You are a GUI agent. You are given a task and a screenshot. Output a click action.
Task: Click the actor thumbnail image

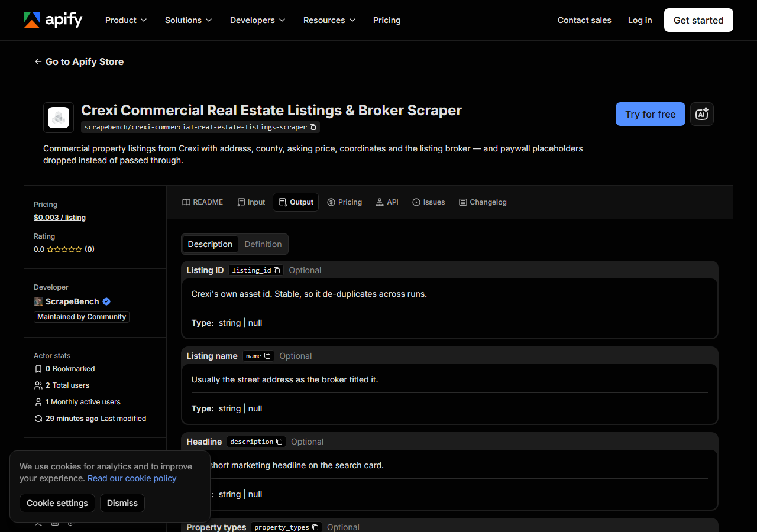59,118
